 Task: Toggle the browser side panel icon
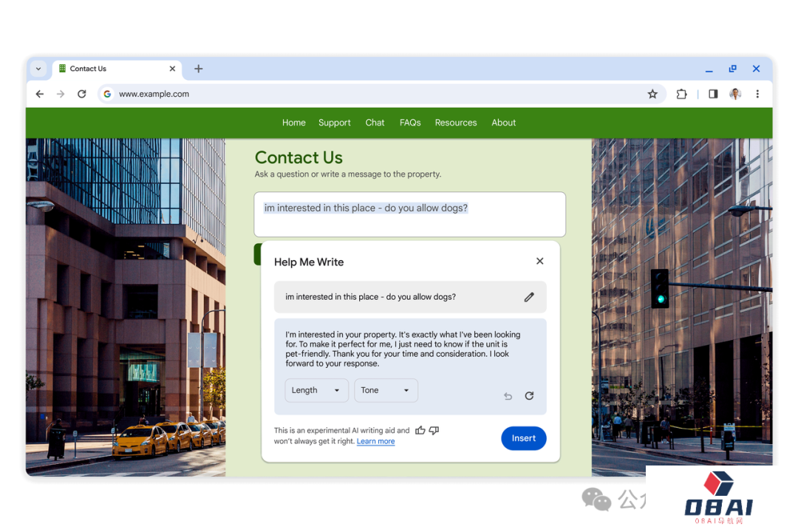(x=713, y=94)
